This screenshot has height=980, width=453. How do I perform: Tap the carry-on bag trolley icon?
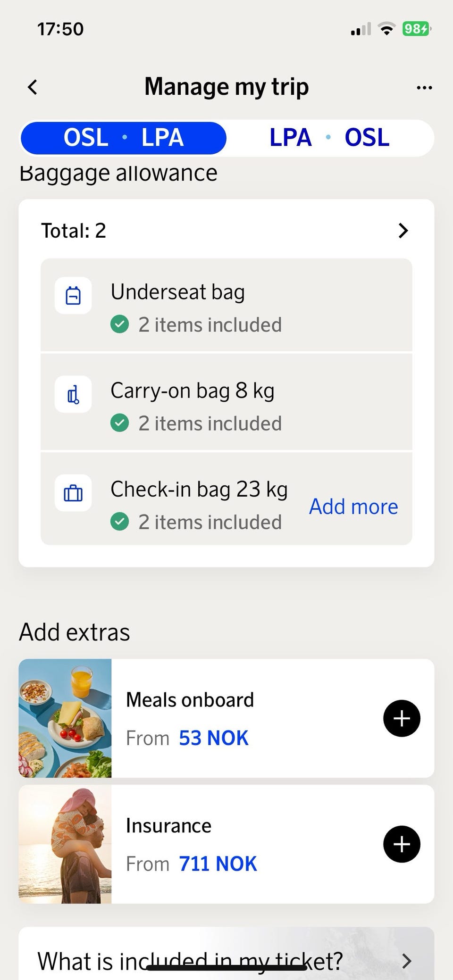click(73, 394)
